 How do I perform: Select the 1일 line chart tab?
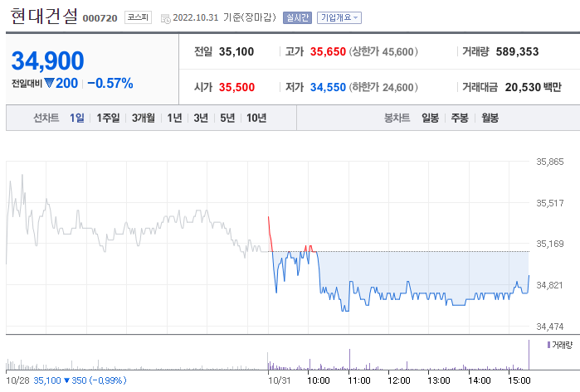(x=77, y=118)
